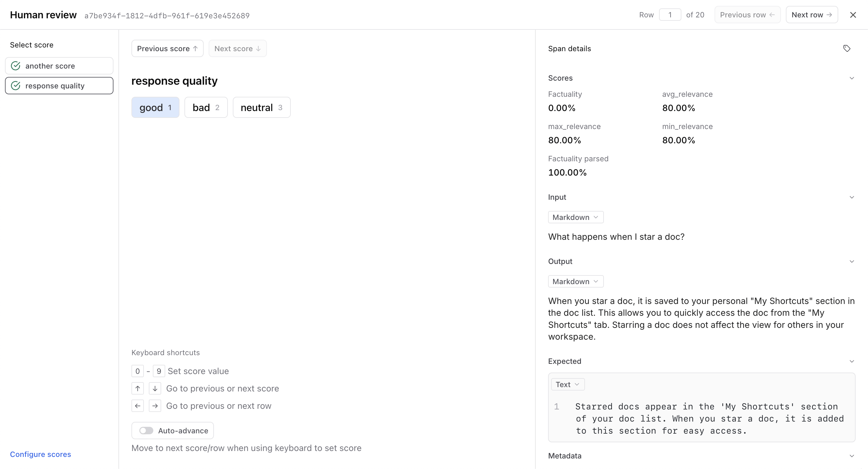The image size is (868, 469).
Task: Open the Configure scores link
Action: click(40, 454)
